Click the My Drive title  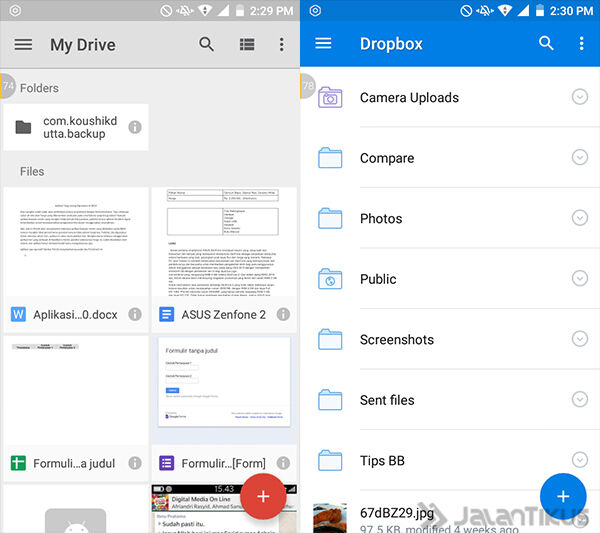click(83, 45)
